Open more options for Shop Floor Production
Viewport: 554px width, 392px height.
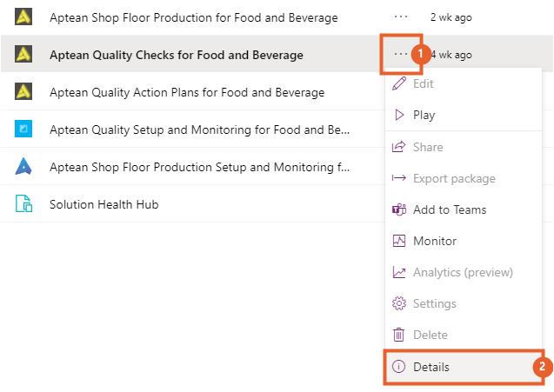pos(400,17)
